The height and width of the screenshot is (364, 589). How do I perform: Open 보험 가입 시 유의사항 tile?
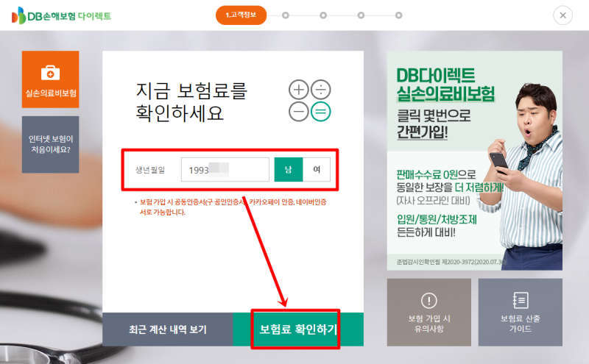429,313
